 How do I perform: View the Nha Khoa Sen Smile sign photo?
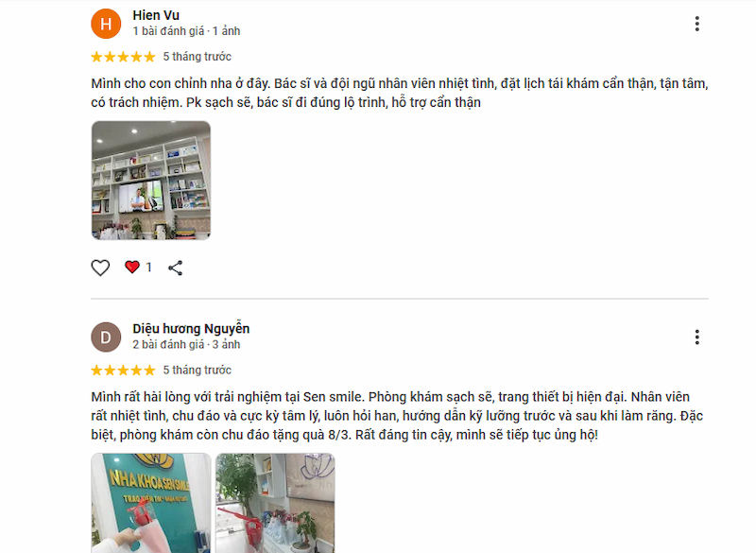151,503
